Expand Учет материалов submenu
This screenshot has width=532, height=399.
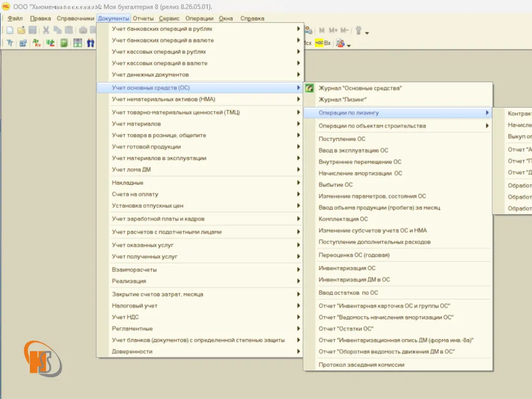pyautogui.click(x=200, y=124)
